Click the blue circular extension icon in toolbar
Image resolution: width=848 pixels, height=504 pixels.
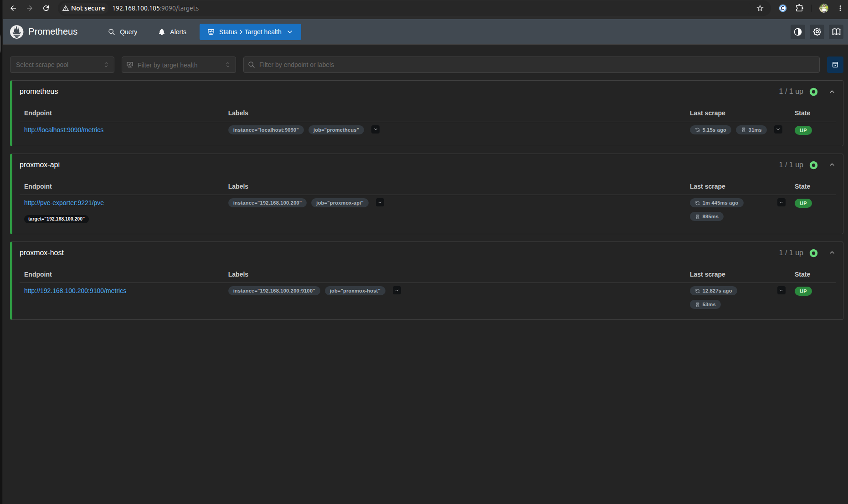pyautogui.click(x=783, y=8)
